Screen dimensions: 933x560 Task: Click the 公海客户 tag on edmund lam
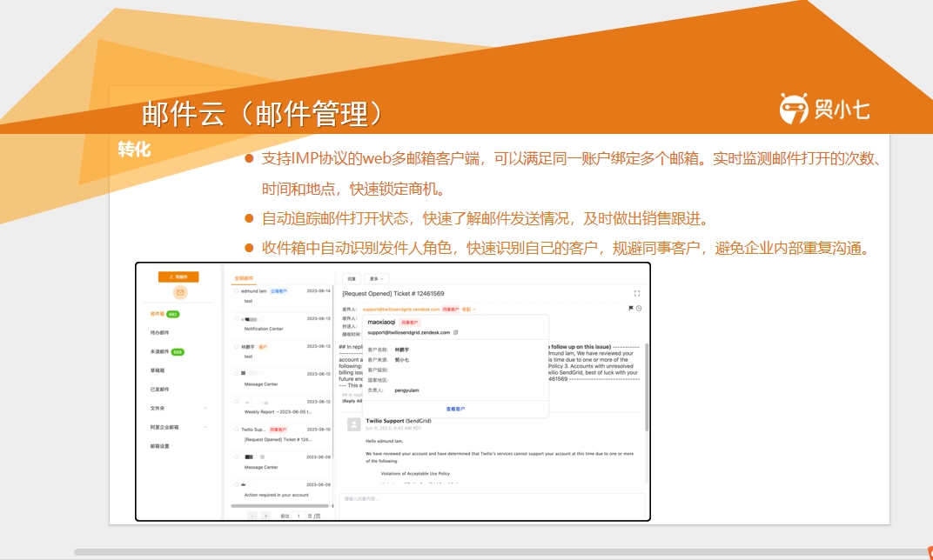[279, 291]
